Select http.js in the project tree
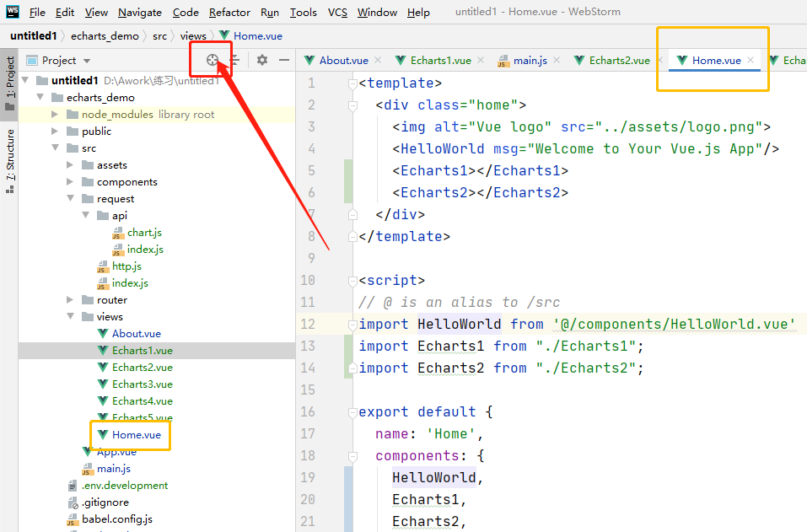 pyautogui.click(x=126, y=266)
